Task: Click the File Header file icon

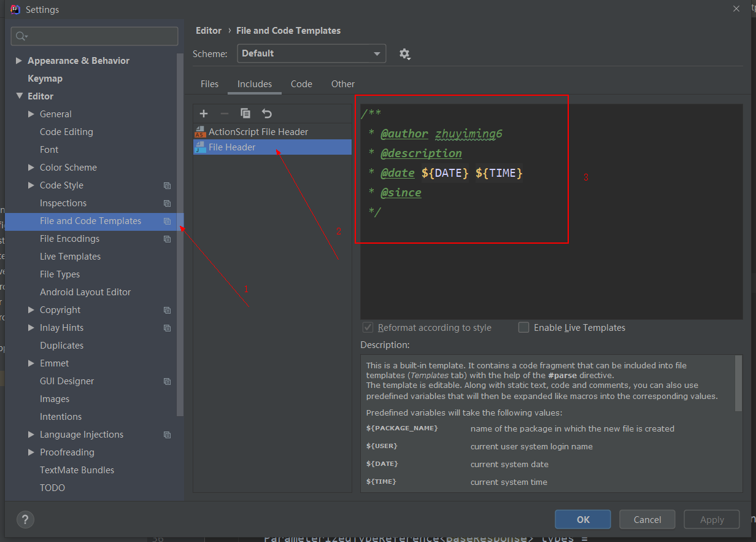Action: [200, 147]
